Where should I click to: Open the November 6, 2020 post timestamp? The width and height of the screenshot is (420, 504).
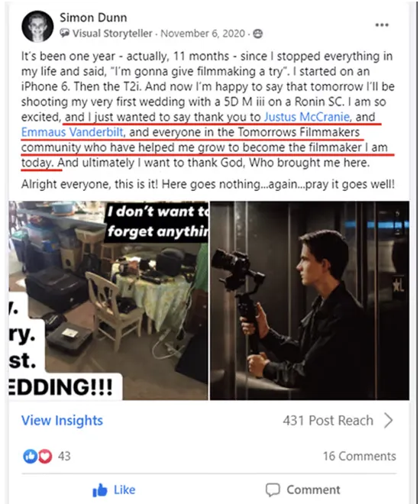(x=202, y=34)
